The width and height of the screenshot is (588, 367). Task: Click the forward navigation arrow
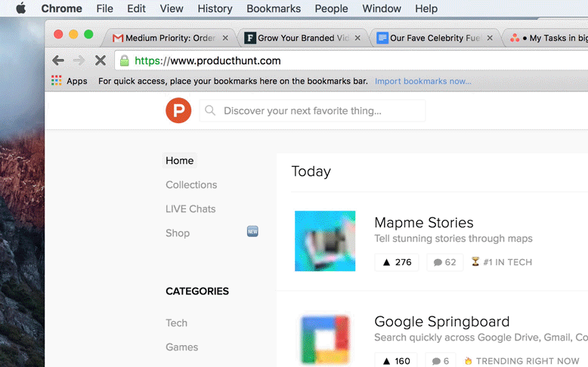pyautogui.click(x=79, y=60)
